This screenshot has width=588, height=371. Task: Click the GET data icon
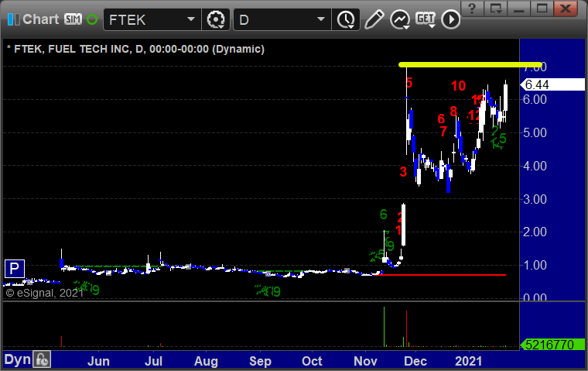pyautogui.click(x=426, y=19)
